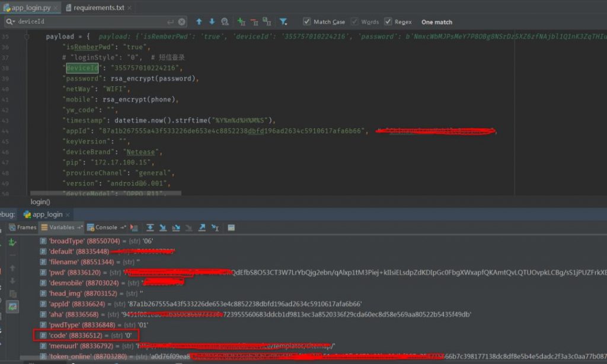Toggle the show watches glasses icon
Image resolution: width=607 pixels, height=364 pixels.
pyautogui.click(x=12, y=307)
